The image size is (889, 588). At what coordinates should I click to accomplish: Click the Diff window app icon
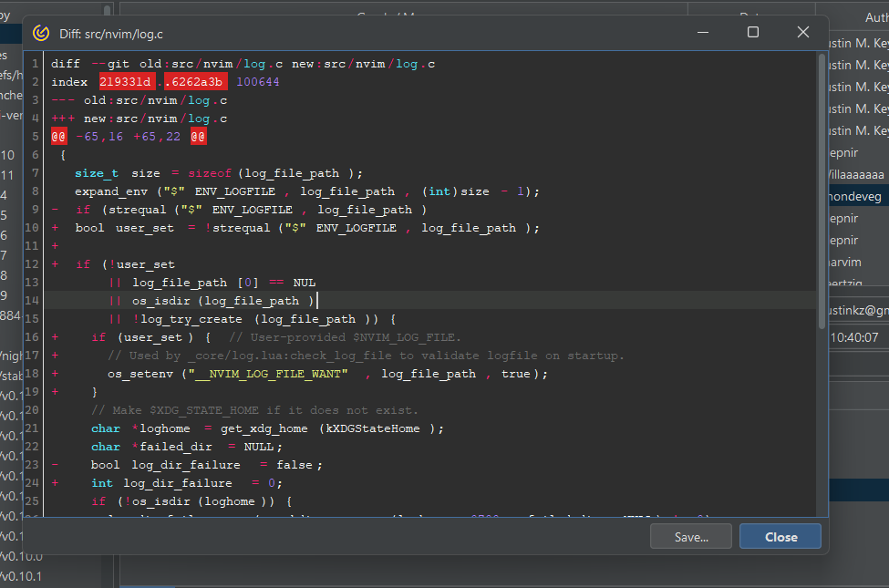[x=41, y=33]
